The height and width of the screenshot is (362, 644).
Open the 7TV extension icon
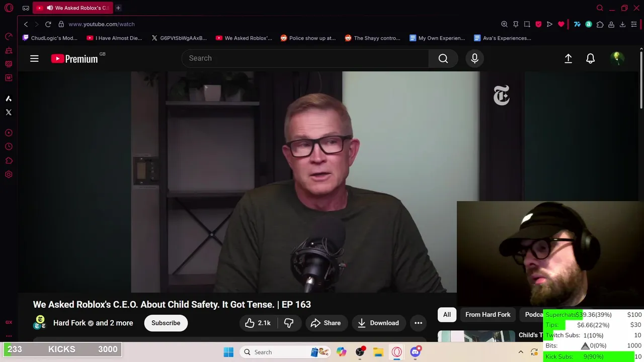click(577, 24)
